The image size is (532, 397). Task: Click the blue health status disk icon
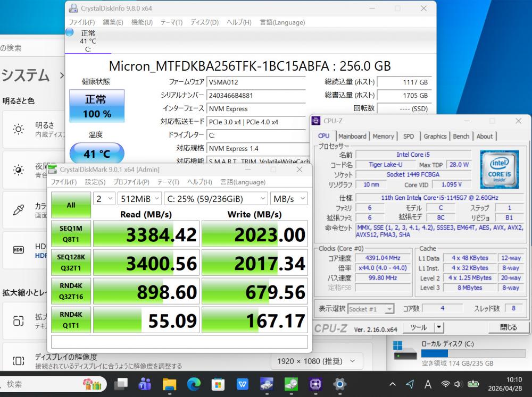pos(69,32)
